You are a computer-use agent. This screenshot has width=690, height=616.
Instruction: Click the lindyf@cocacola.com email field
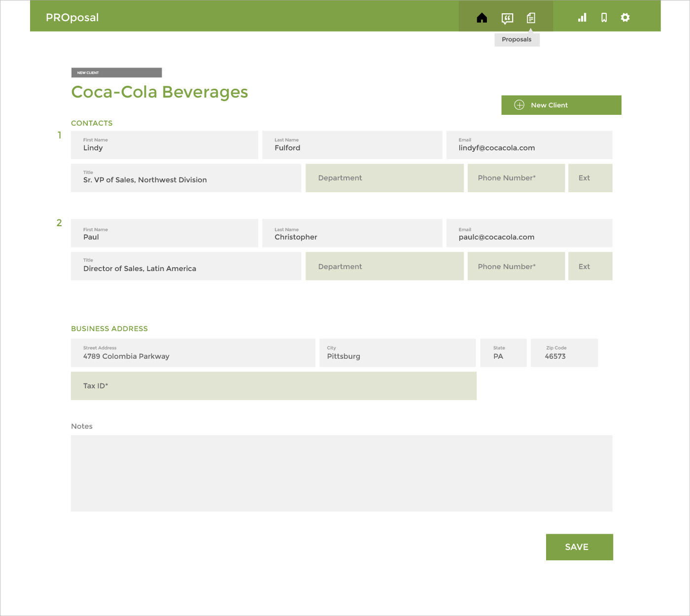(x=529, y=145)
